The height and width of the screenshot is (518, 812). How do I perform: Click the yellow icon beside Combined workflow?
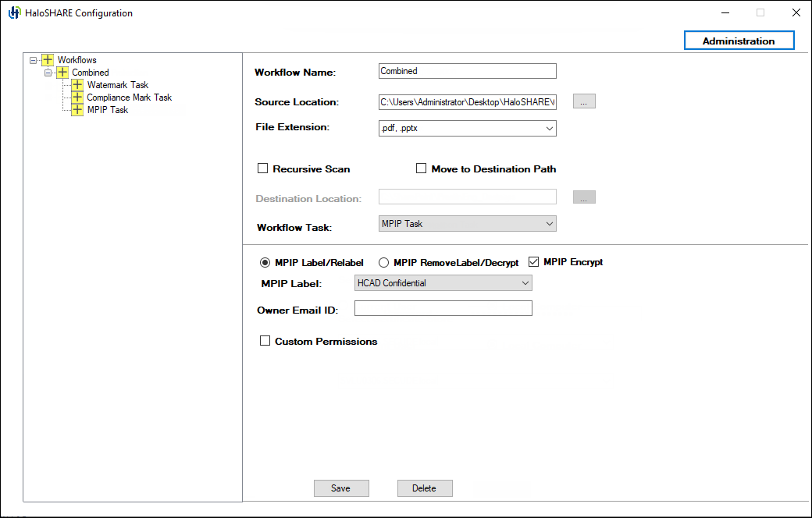(62, 73)
